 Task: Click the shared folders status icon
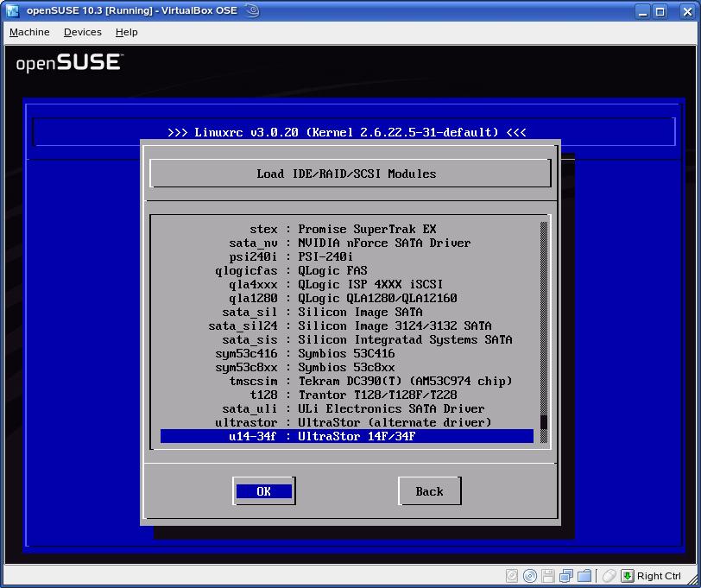pyautogui.click(x=584, y=575)
